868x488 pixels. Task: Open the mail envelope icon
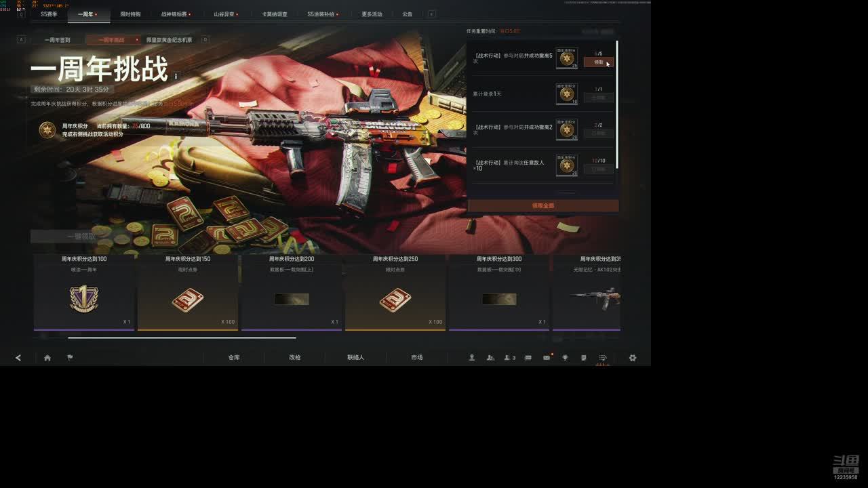click(547, 358)
